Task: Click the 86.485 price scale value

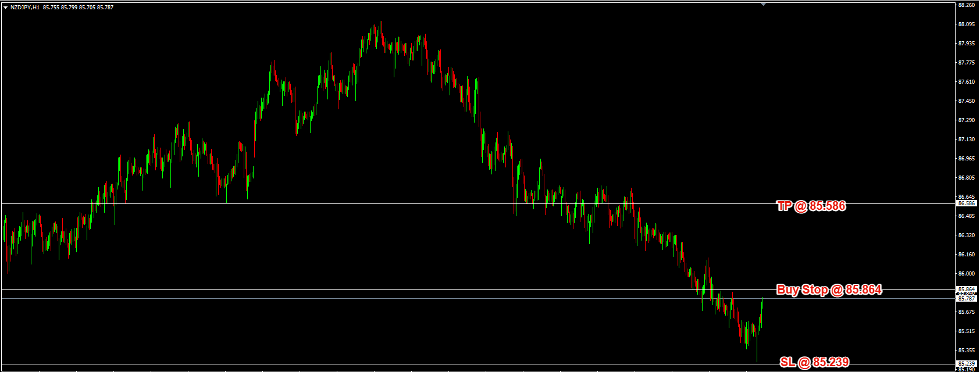Action: pos(966,216)
